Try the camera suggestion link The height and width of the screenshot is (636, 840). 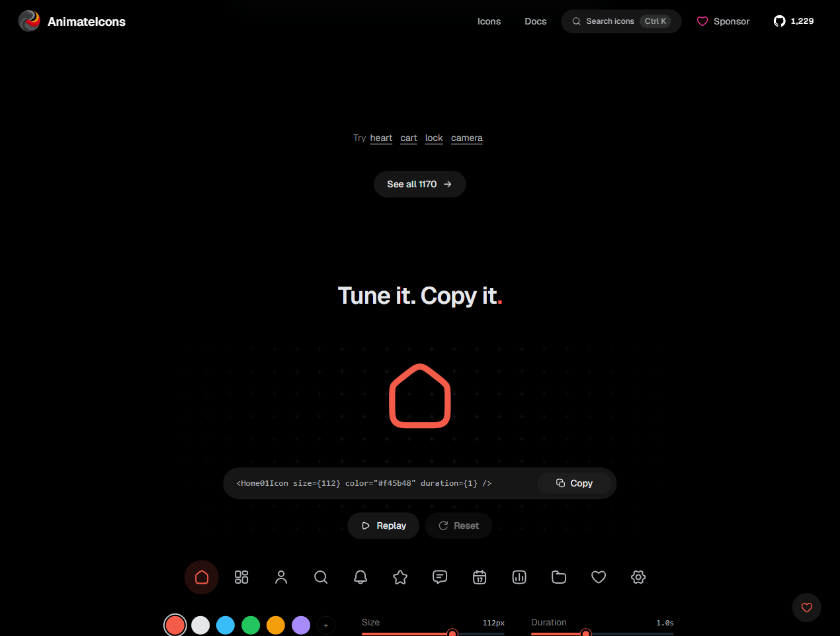point(467,138)
